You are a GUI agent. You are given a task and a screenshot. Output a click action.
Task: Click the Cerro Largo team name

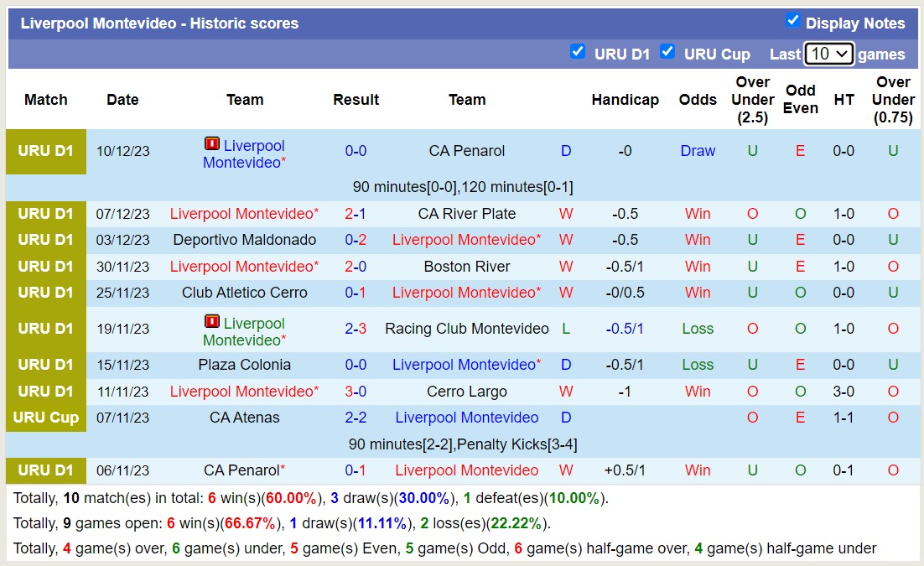point(467,392)
